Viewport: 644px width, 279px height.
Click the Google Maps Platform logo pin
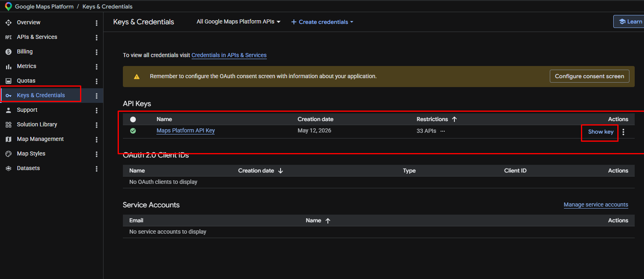pos(8,6)
